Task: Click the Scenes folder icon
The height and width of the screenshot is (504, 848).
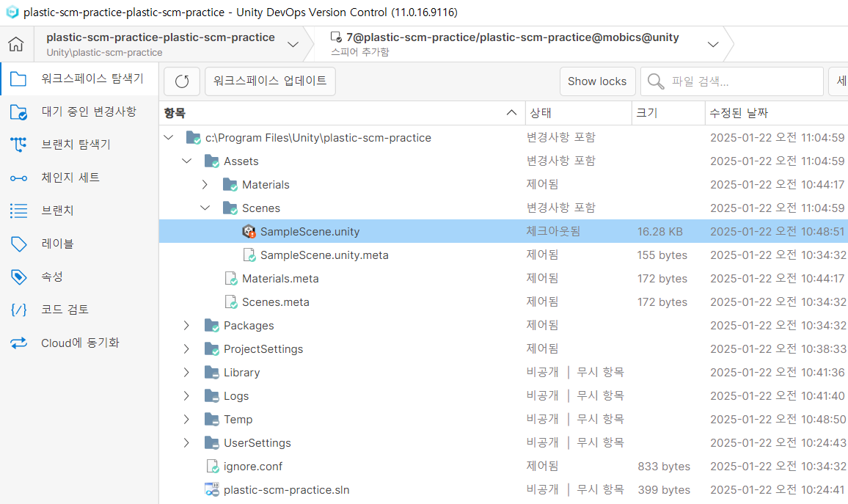Action: (x=230, y=208)
